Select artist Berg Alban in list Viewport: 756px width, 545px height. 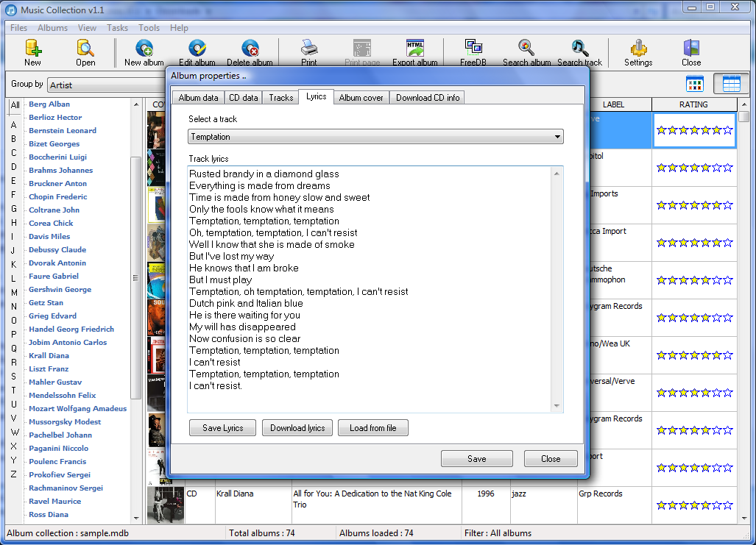coord(49,104)
